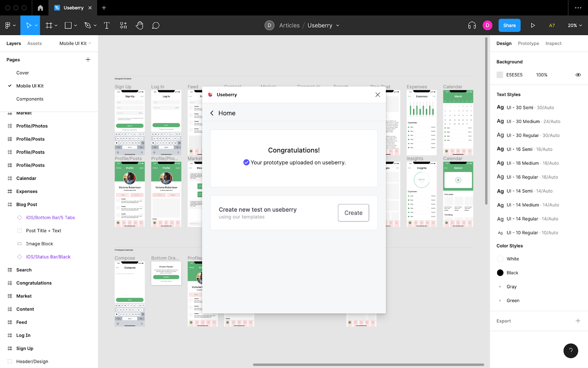Click the A? missing fonts indicator
Viewport: 588px width, 368px height.
tap(552, 25)
